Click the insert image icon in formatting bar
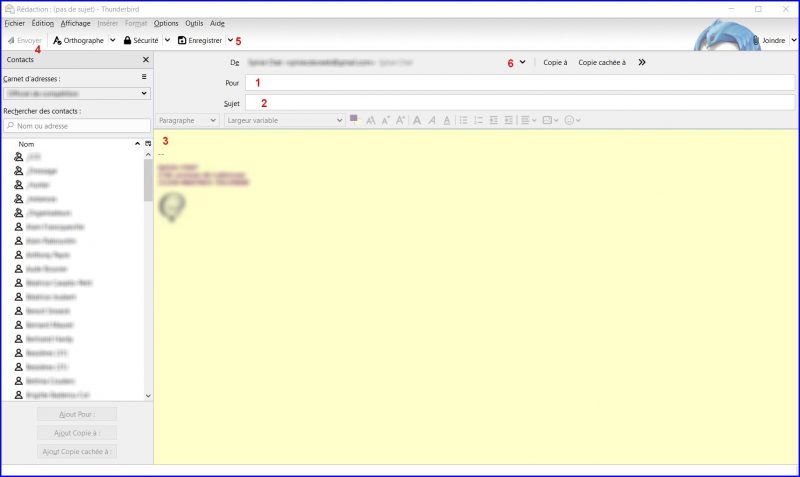Viewport: 800px width, 477px height. click(548, 120)
